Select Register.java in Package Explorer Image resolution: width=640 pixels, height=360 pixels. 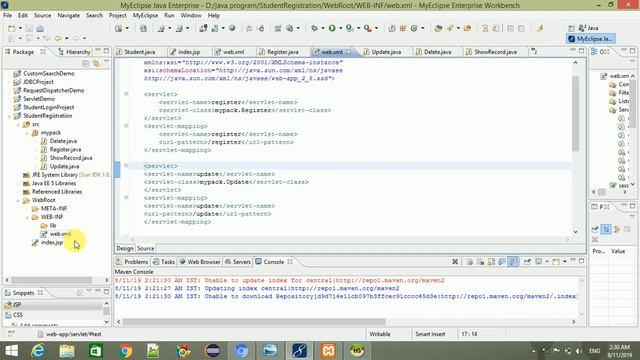(x=61, y=150)
